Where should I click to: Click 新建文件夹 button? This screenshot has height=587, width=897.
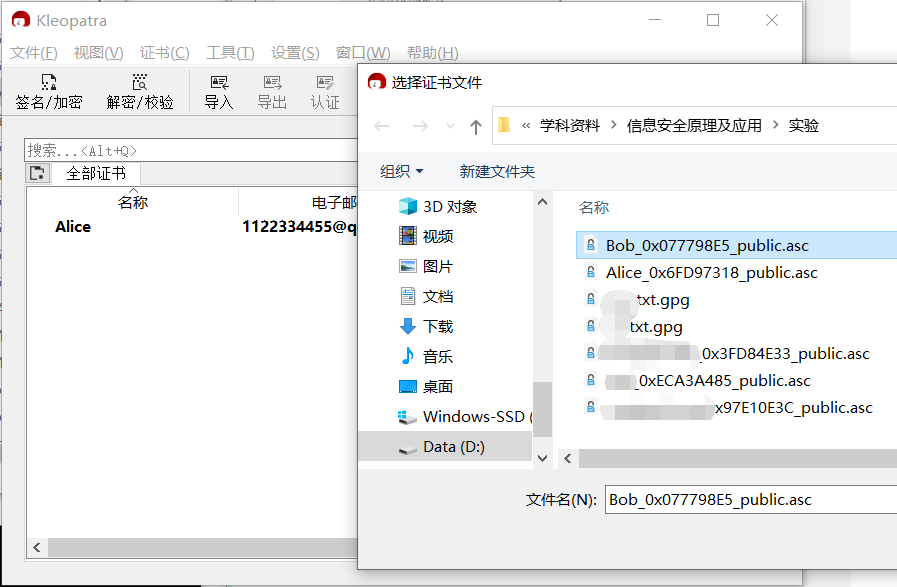(497, 171)
